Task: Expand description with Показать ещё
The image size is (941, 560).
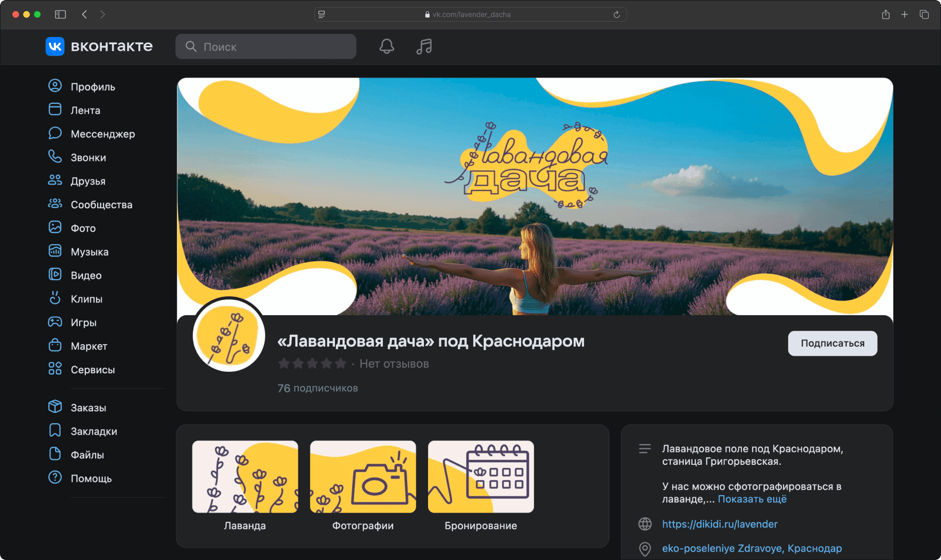Action: [x=752, y=499]
